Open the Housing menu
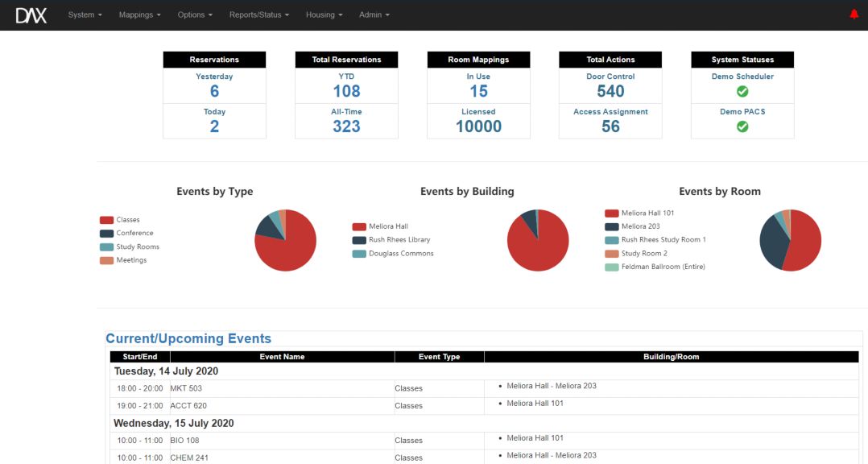Image resolution: width=868 pixels, height=464 pixels. tap(324, 15)
